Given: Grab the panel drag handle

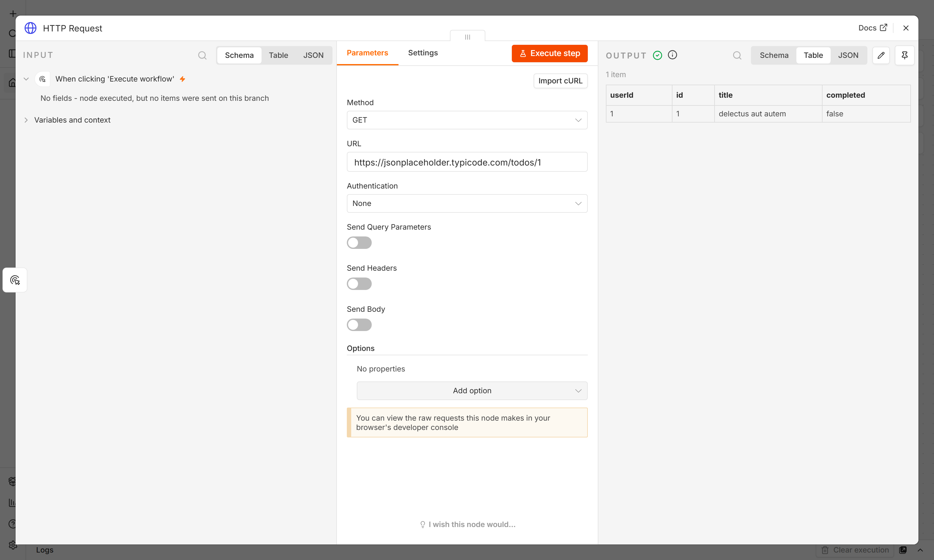Looking at the screenshot, I should [467, 37].
